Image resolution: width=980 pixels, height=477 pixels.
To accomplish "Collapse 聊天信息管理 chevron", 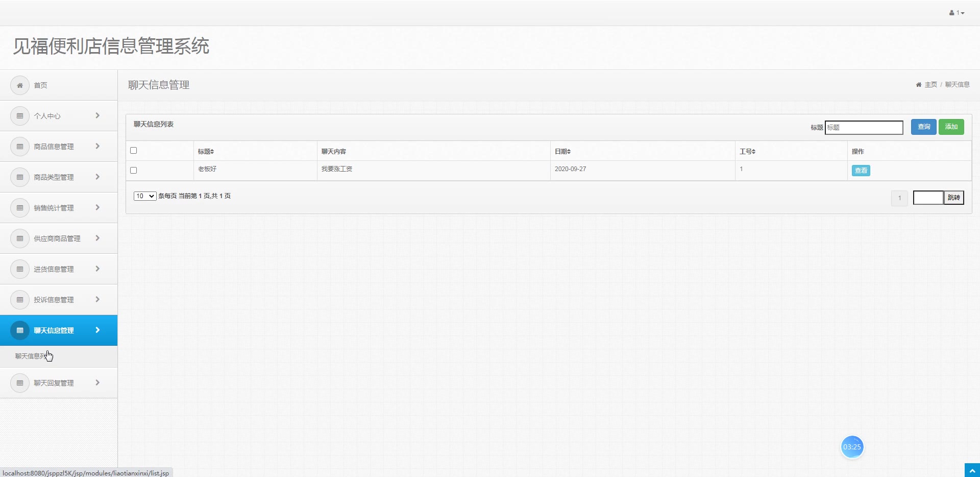I will click(x=97, y=330).
